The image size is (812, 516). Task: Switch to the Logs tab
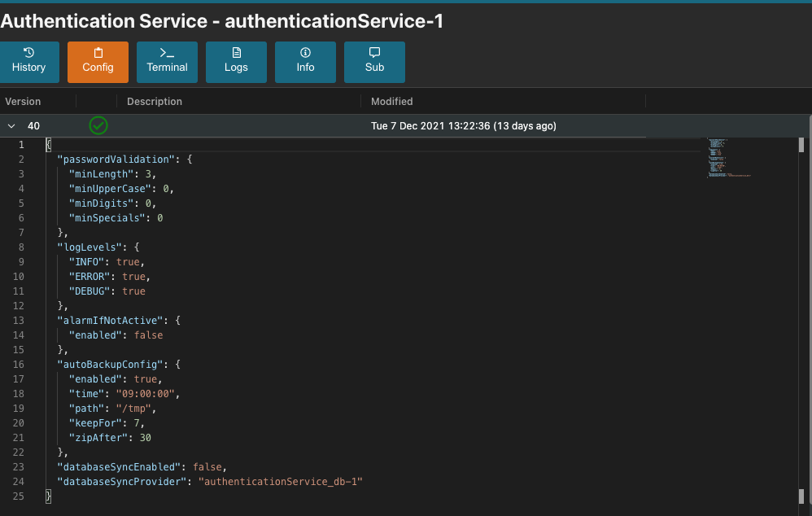point(236,62)
